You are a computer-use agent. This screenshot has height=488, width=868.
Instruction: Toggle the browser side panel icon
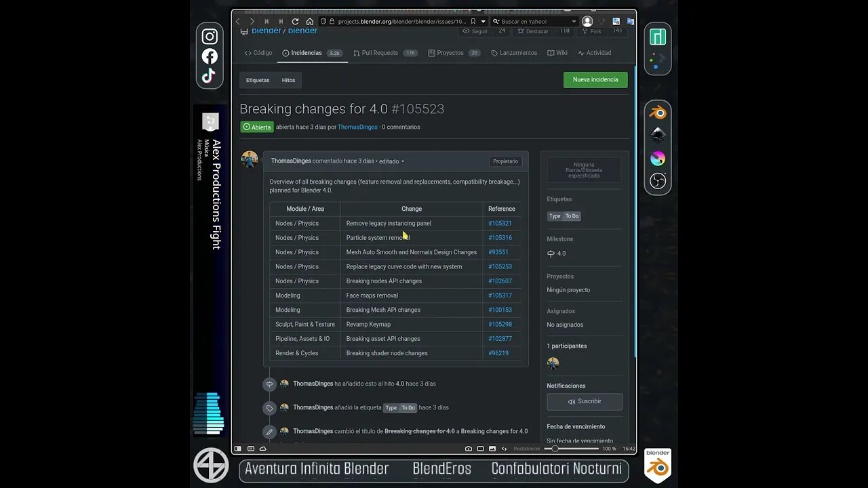tap(238, 449)
